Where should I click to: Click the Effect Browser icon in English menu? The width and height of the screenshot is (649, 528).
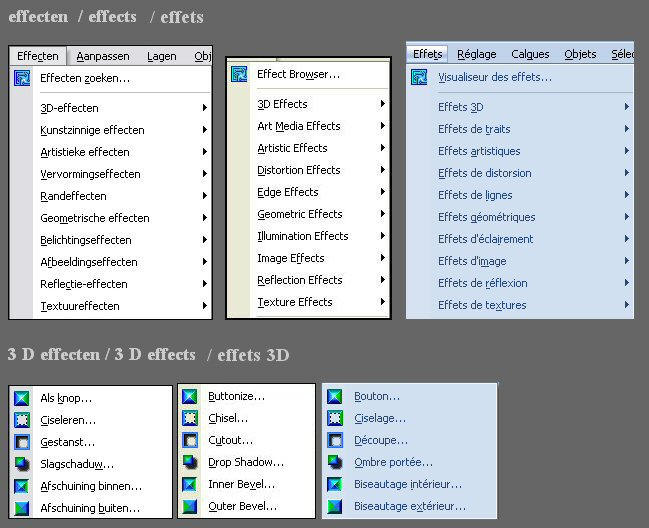(239, 75)
